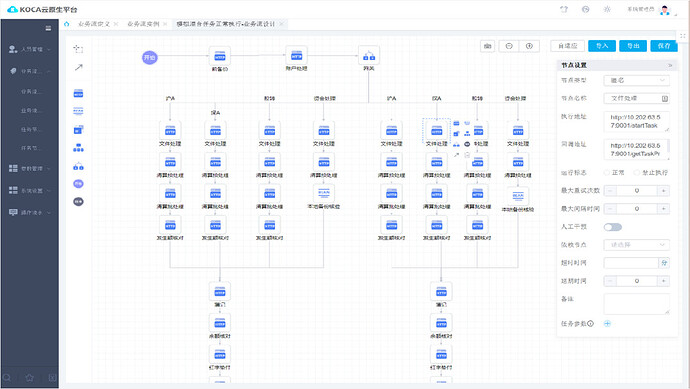Decrease 最大重试次数 with minus button
Viewport: 690px width, 389px height.
[610, 191]
